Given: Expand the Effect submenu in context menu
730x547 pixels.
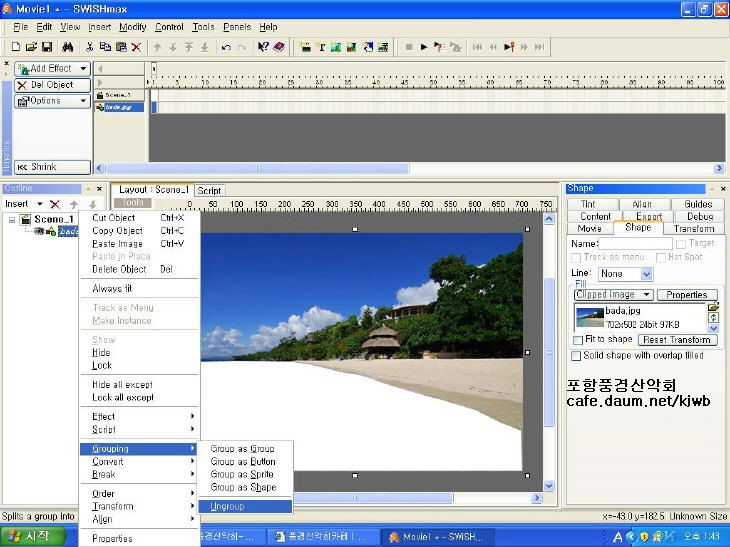Looking at the screenshot, I should pos(139,417).
